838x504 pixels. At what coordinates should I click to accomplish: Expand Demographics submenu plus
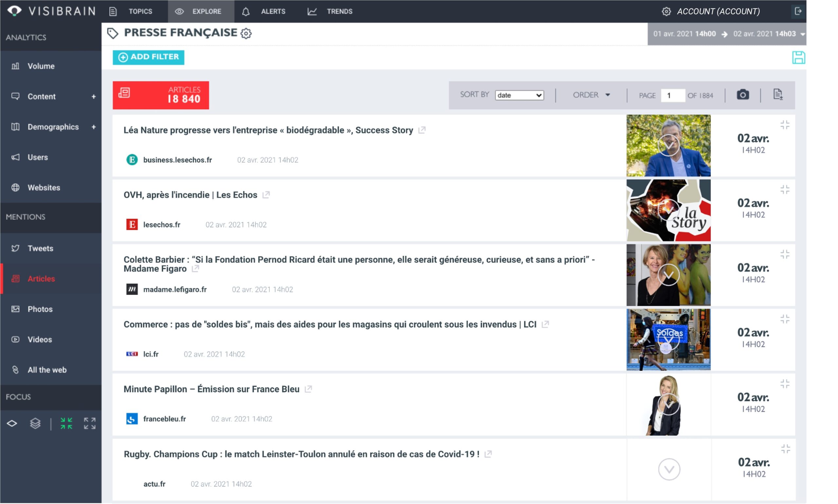point(93,127)
